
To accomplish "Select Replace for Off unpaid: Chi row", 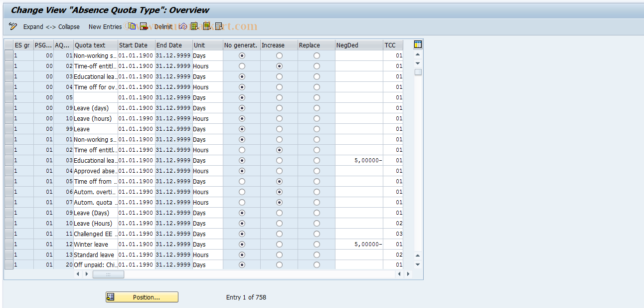I will (x=317, y=265).
